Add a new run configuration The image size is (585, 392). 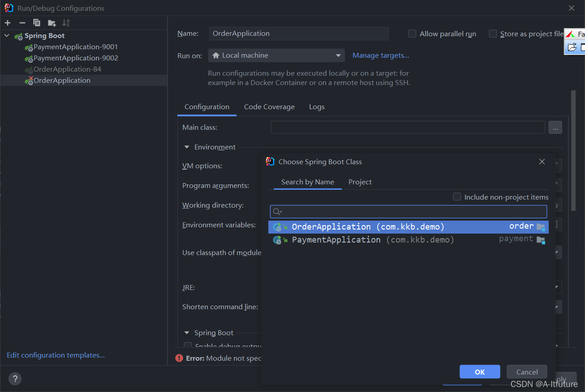tap(8, 23)
